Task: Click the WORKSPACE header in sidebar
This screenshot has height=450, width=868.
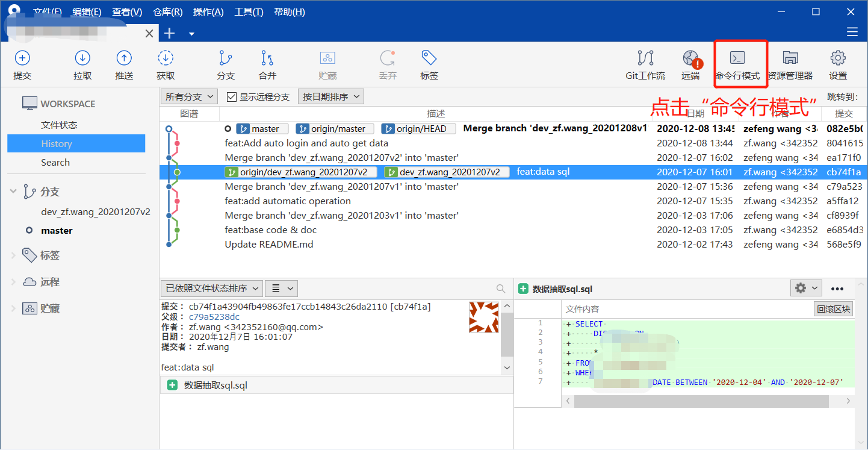Action: tap(58, 104)
